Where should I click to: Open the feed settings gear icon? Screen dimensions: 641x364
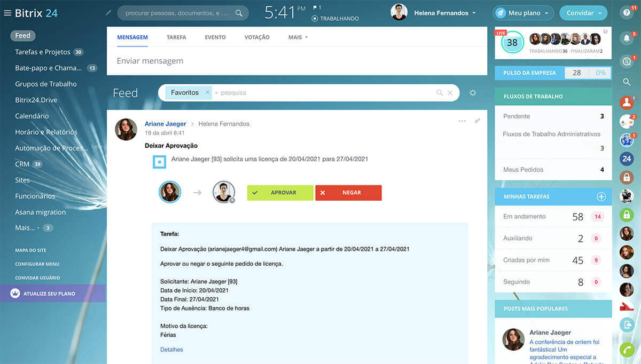pyautogui.click(x=472, y=93)
